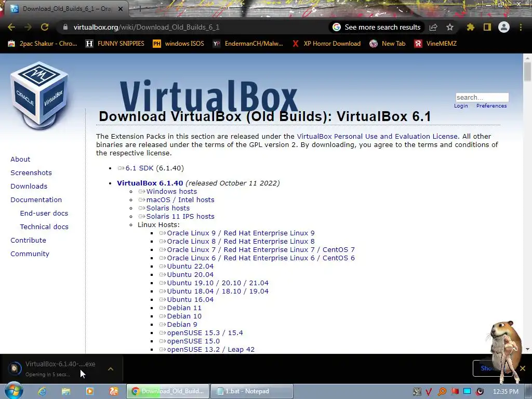Open the VineMEMZ bookmark
This screenshot has height=399, width=532.
pyautogui.click(x=436, y=44)
